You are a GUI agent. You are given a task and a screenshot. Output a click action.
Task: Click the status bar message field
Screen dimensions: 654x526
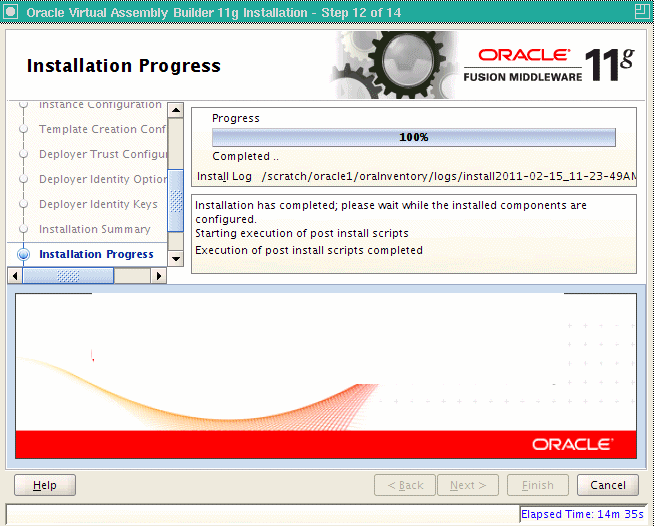263,514
